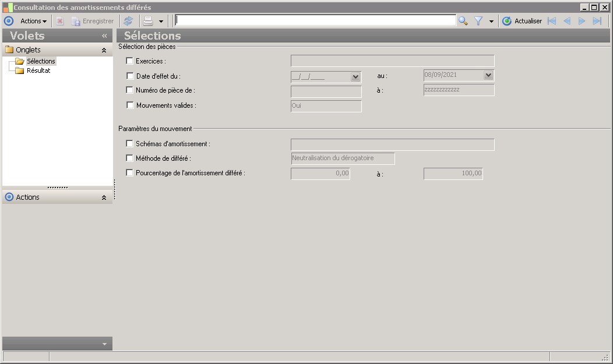613x364 pixels.
Task: Click the Exercices input field
Action: tap(393, 61)
